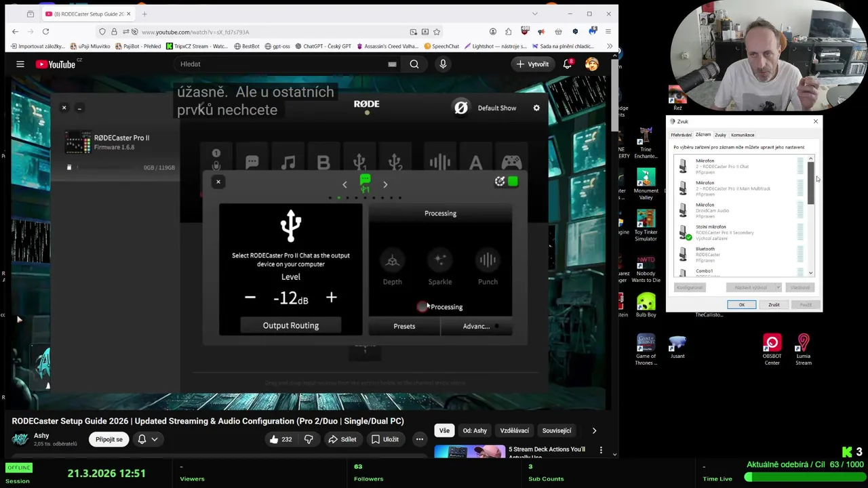Open options menu for 5 Stream Deck Actions video
This screenshot has height=488, width=868.
click(x=601, y=449)
